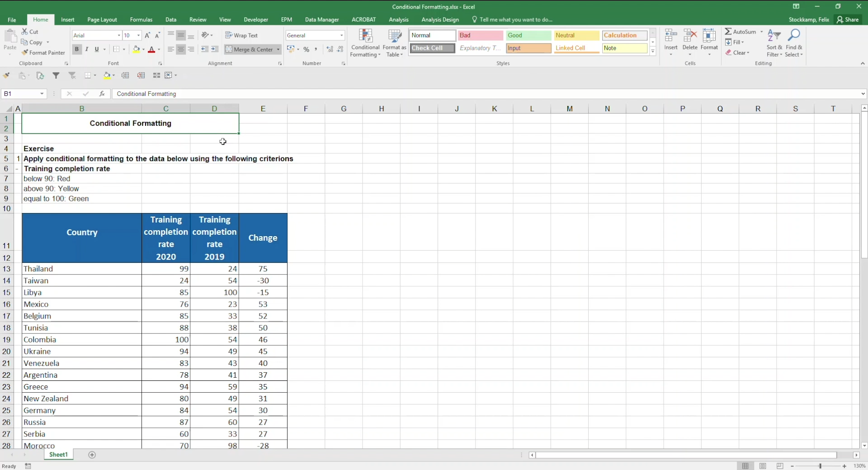868x470 pixels.
Task: Click the Percent Style icon
Action: tap(307, 49)
